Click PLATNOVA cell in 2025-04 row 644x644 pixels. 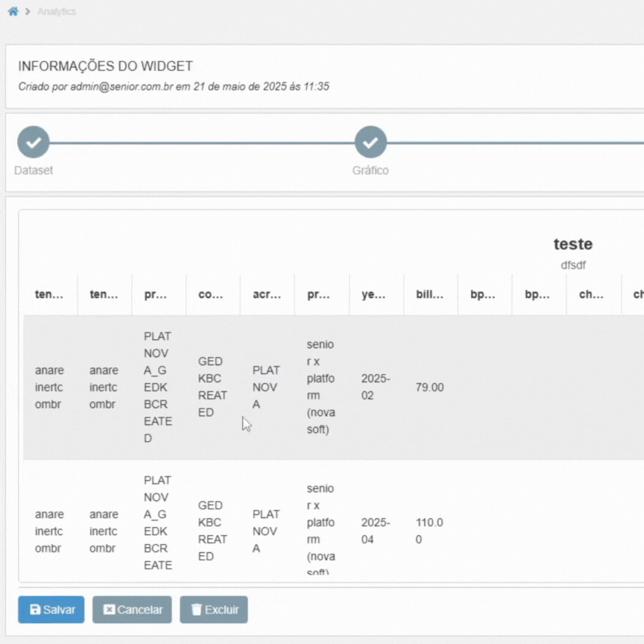coord(266,531)
